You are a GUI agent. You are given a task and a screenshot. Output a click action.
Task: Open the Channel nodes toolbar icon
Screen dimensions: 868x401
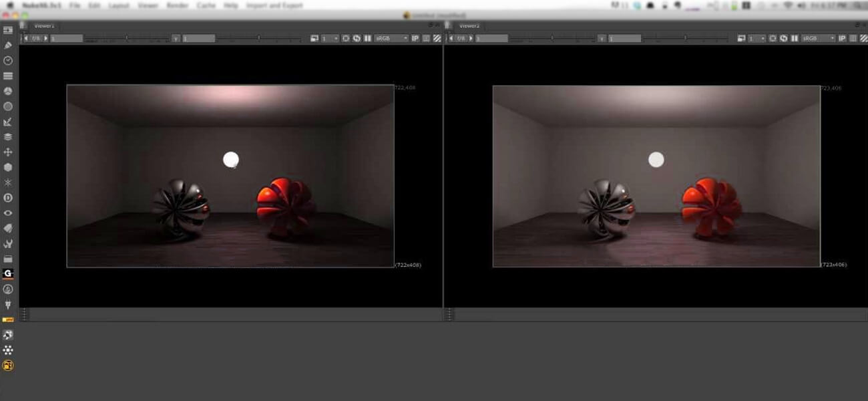pos(8,76)
